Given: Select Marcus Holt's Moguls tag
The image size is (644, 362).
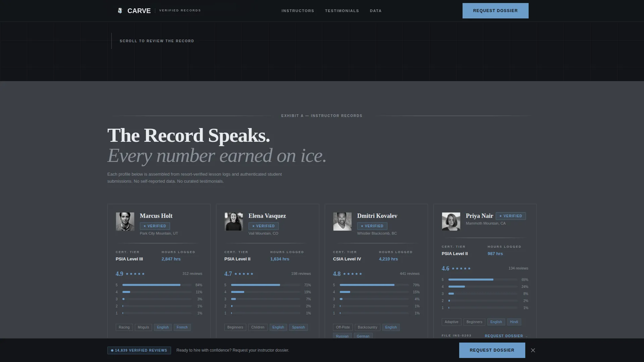Looking at the screenshot, I should click(x=143, y=327).
